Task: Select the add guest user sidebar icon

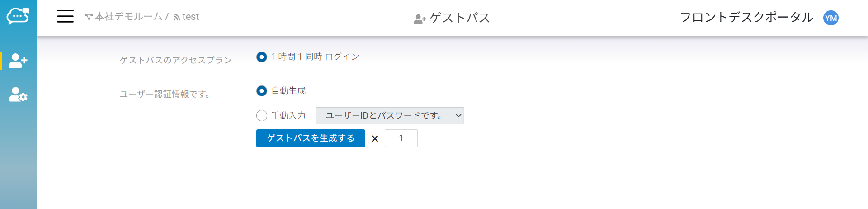Action: click(18, 61)
